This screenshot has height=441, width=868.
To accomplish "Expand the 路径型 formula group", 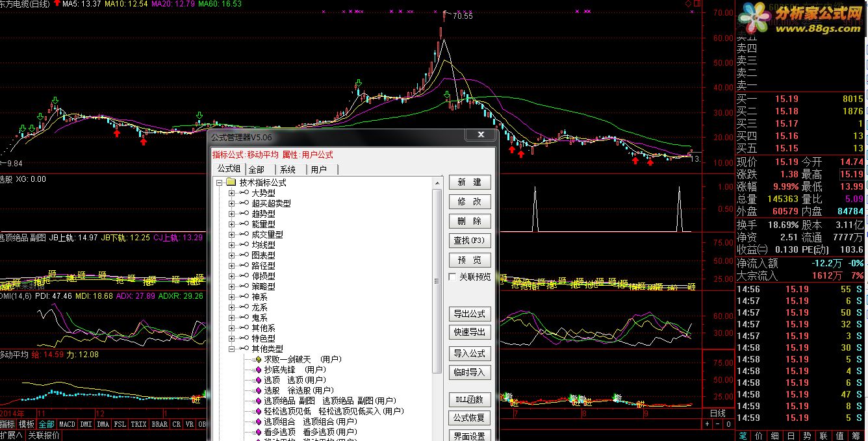I will 231,266.
